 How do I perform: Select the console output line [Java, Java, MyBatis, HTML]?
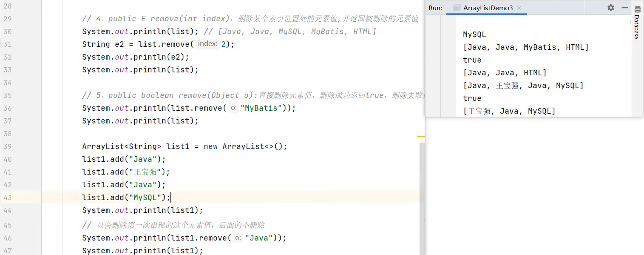coord(525,47)
